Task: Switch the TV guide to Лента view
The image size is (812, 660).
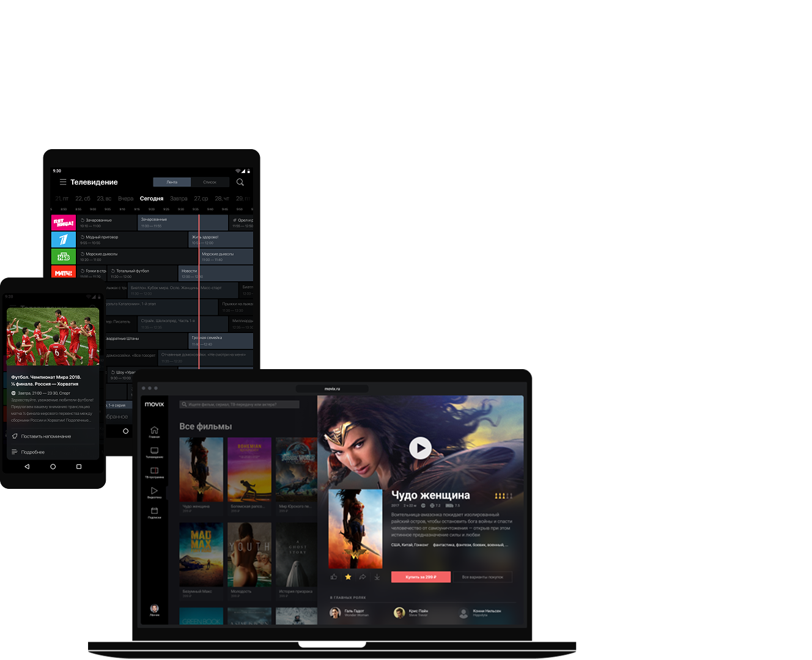Action: pos(172,182)
